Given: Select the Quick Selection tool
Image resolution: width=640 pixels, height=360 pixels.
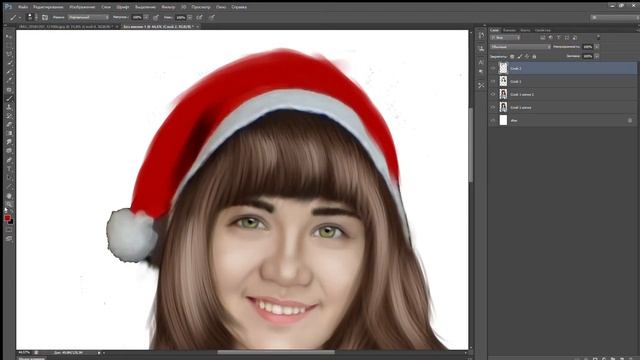Looking at the screenshot, I should click(9, 62).
